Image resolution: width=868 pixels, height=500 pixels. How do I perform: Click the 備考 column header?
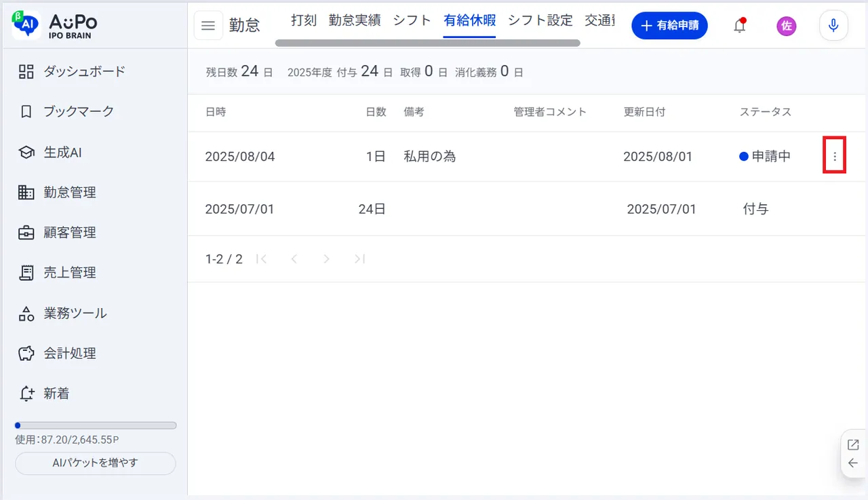[414, 112]
